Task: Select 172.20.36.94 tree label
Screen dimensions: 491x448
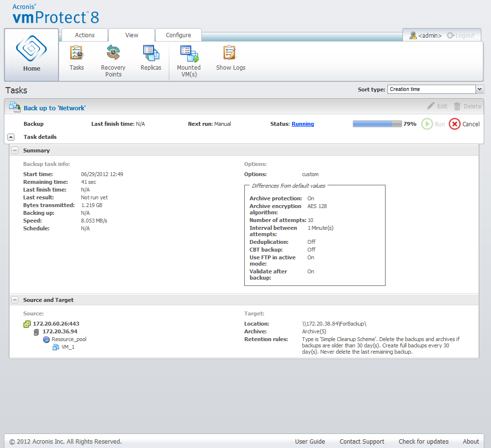Action: (60, 331)
